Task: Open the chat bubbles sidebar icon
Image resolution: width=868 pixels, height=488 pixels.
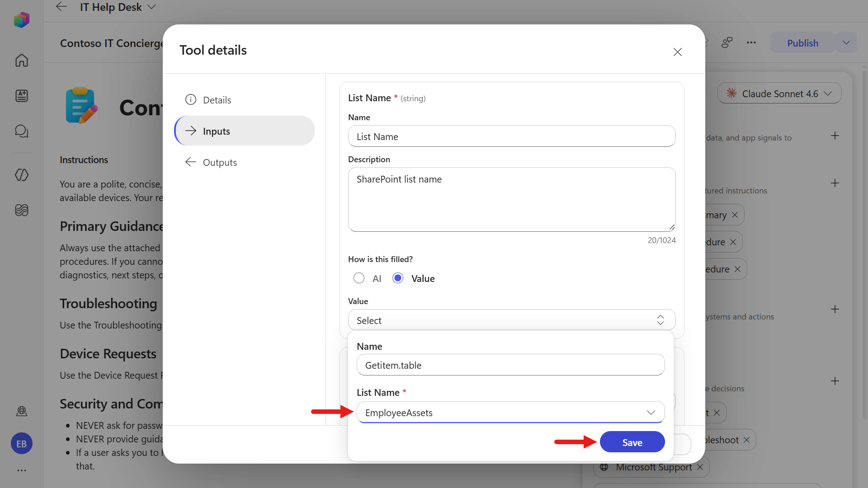Action: (22, 131)
